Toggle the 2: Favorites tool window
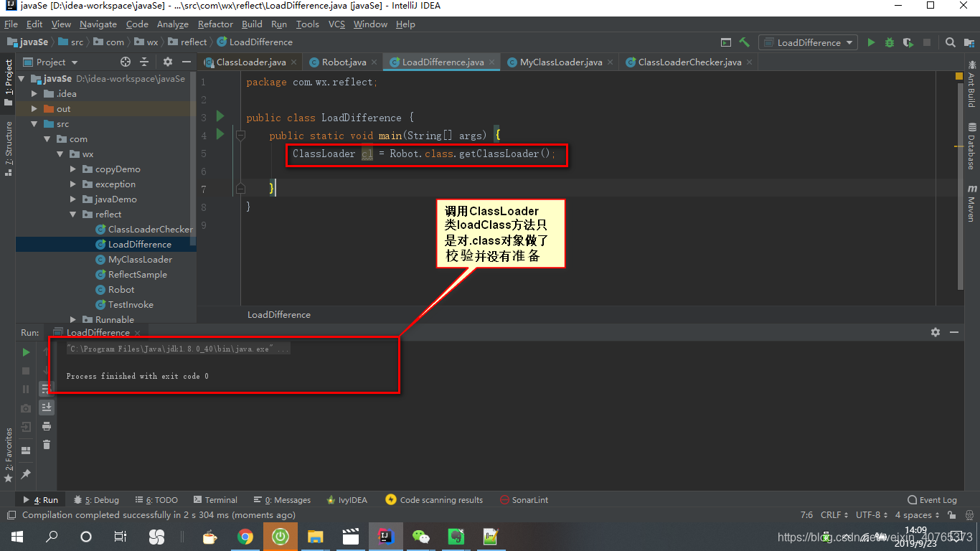 [x=8, y=455]
